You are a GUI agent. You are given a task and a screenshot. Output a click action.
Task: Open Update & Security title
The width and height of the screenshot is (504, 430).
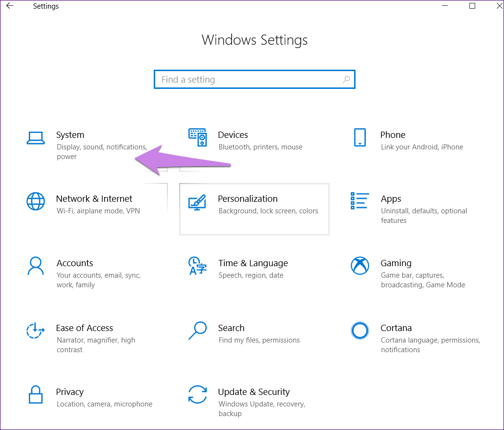[x=254, y=392]
